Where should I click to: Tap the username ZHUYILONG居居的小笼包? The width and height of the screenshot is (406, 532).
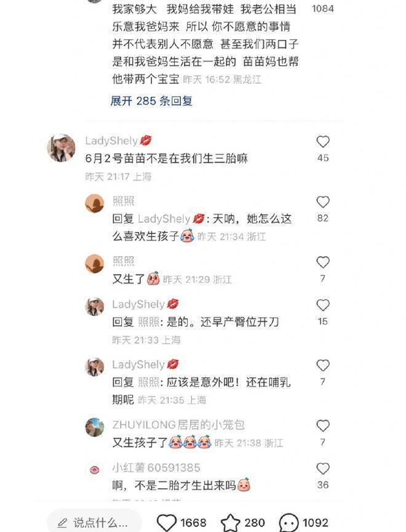[178, 425]
